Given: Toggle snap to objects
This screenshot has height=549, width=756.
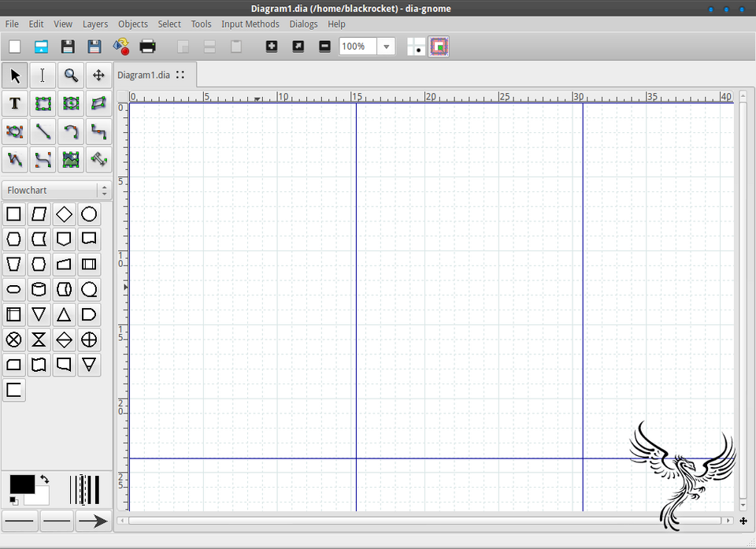Looking at the screenshot, I should (x=439, y=46).
